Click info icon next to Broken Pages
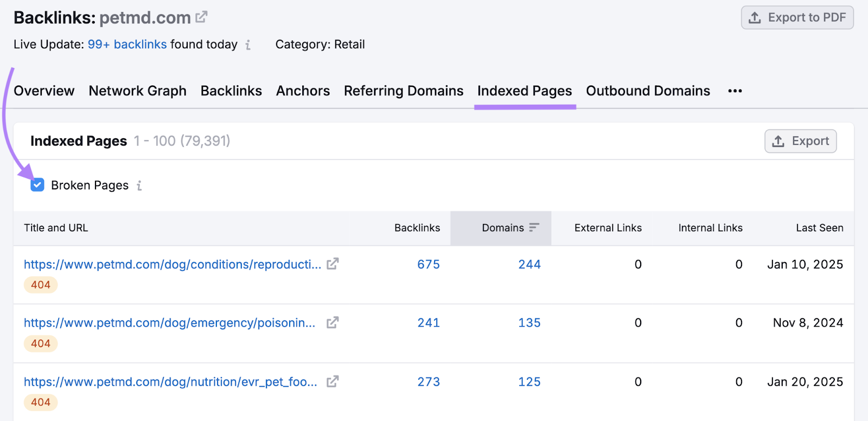Image resolution: width=868 pixels, height=421 pixels. (139, 186)
